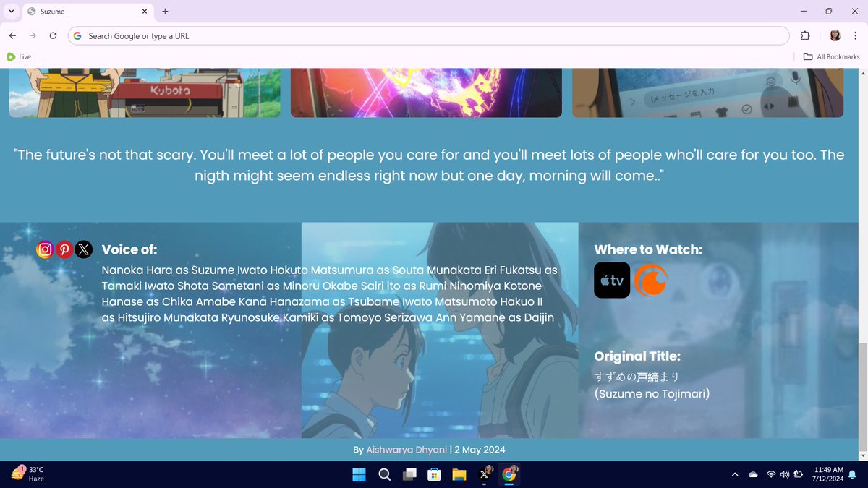Screen dimensions: 868x488
Task: Open the Chrome three-dot menu
Action: pyautogui.click(x=855, y=35)
